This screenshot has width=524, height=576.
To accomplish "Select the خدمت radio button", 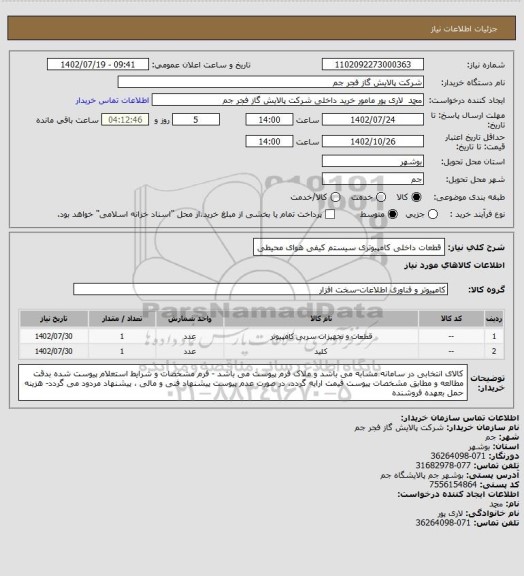I will coord(381,197).
